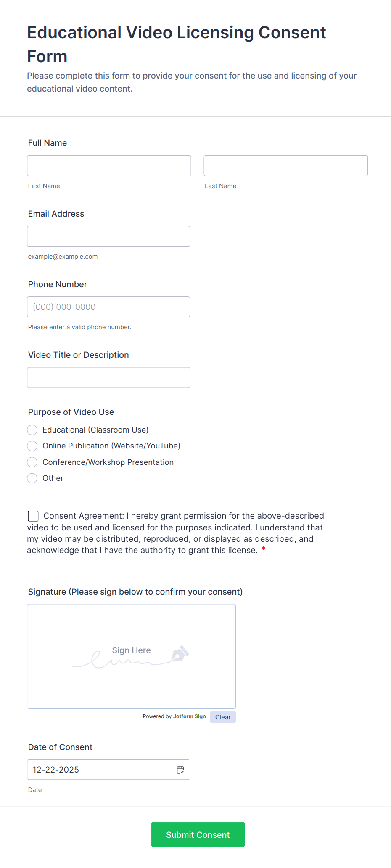Clear the signature field
This screenshot has height=868, width=391.
click(222, 717)
